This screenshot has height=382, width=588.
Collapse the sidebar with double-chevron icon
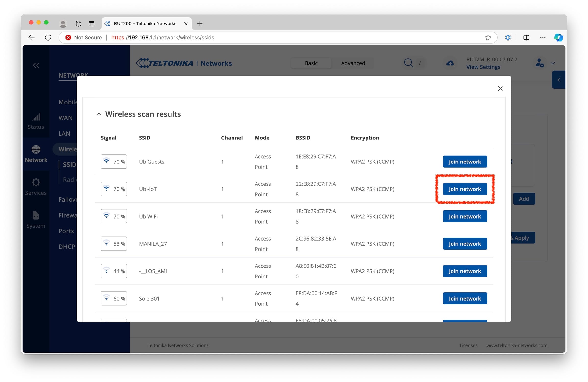36,65
